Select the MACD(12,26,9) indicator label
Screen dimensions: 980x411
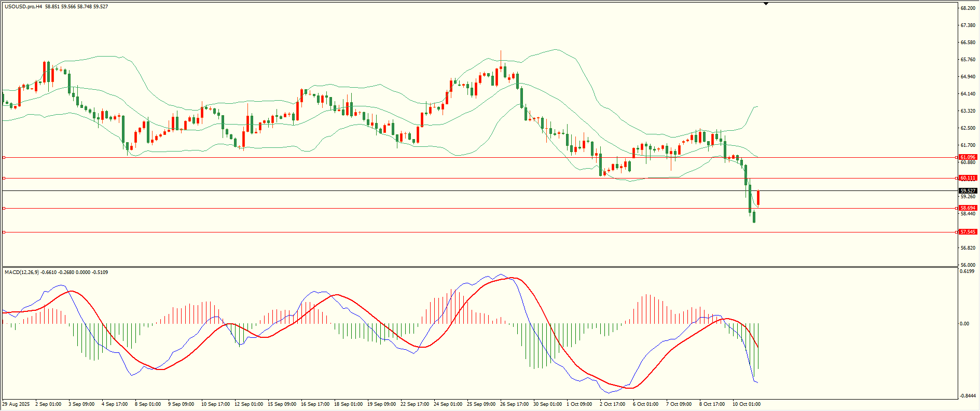21,272
